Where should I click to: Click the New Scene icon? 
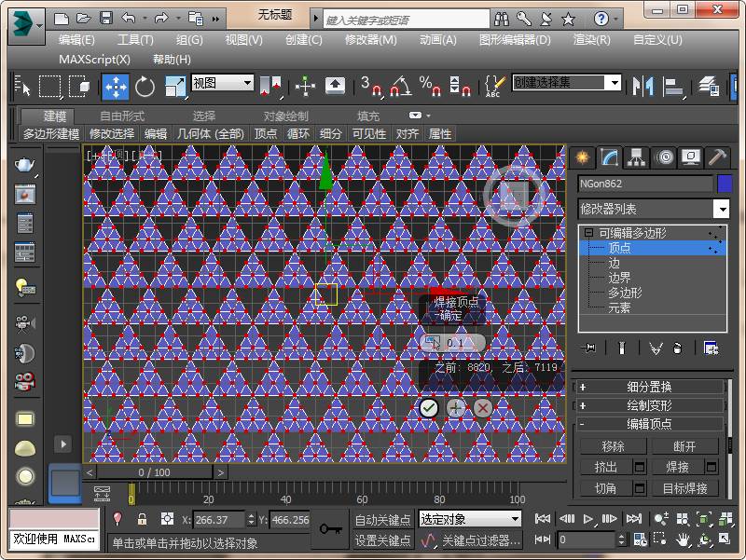(62, 19)
